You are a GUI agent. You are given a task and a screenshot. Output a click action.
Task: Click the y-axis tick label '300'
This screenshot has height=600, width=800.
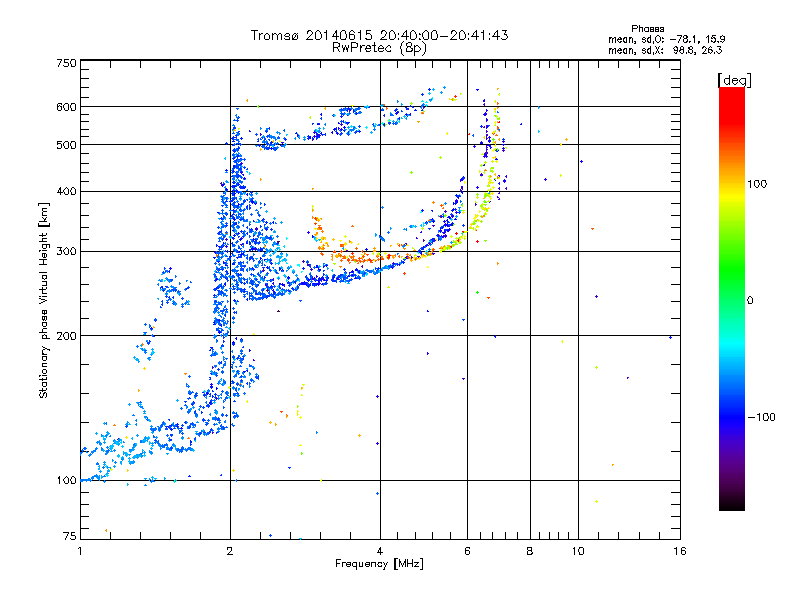tap(66, 252)
